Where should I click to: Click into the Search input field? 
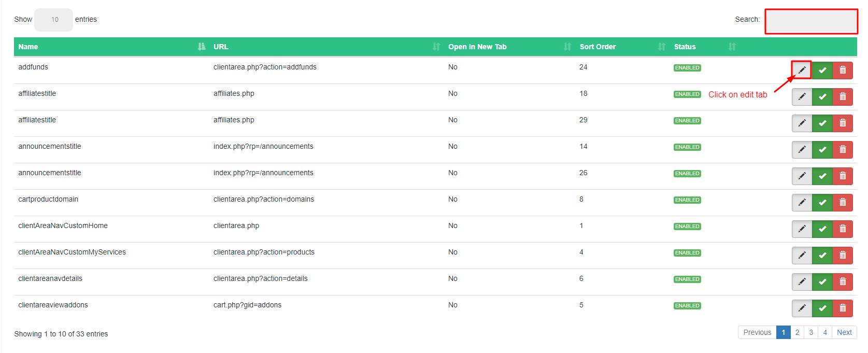tap(811, 22)
